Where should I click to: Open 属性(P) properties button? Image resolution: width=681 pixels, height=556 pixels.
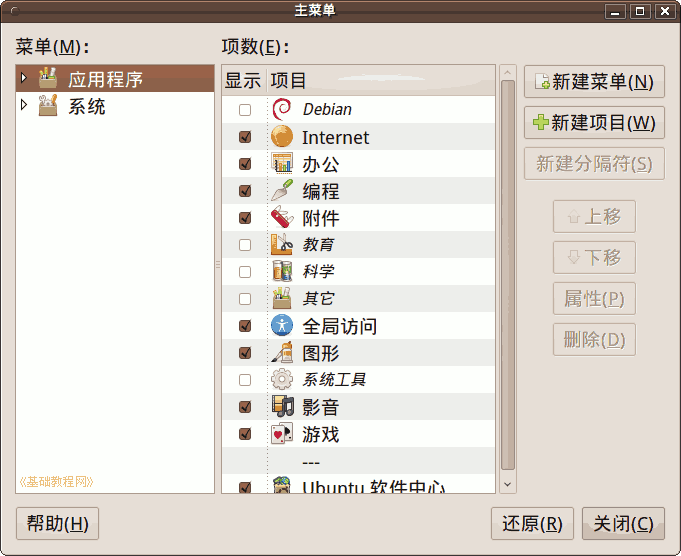click(594, 298)
